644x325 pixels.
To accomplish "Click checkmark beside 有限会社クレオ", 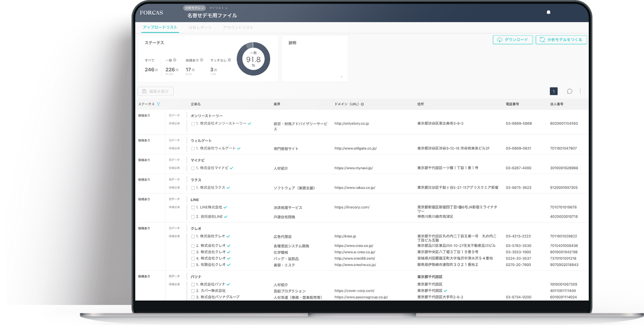I will tap(229, 264).
